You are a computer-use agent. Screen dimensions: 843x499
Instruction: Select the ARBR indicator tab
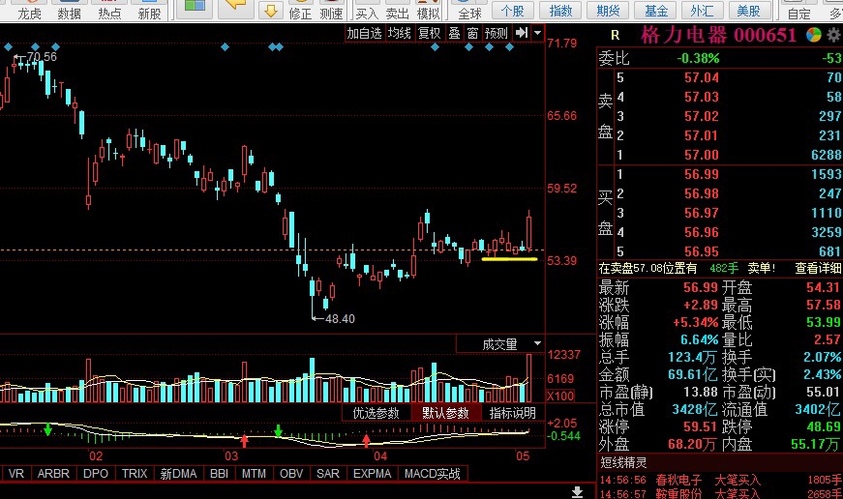click(53, 474)
